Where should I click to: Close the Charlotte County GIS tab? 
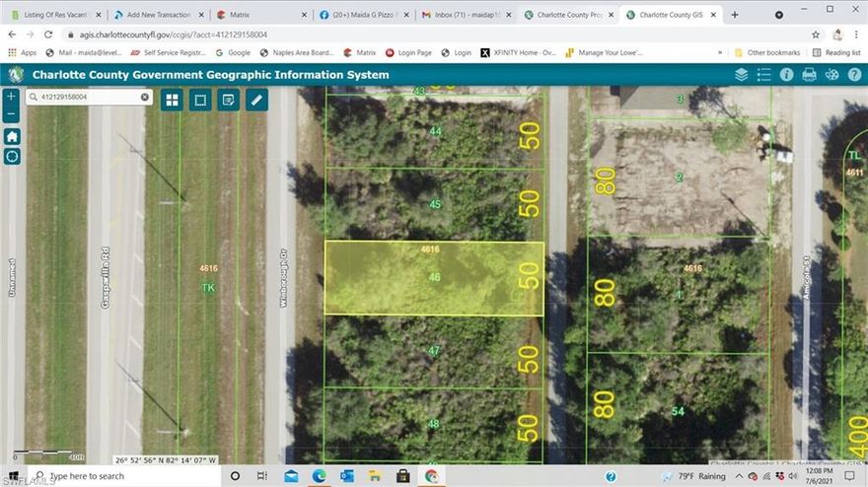pos(713,15)
